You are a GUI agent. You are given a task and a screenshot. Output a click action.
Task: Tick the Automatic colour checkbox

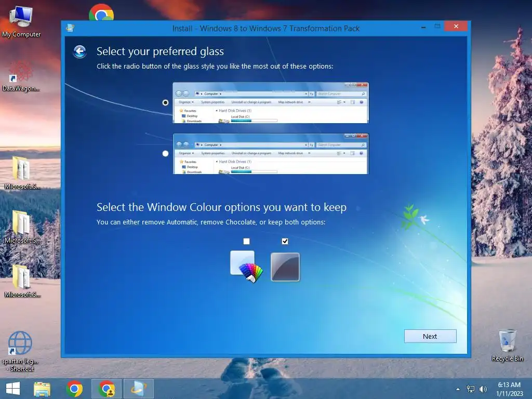[x=247, y=241]
